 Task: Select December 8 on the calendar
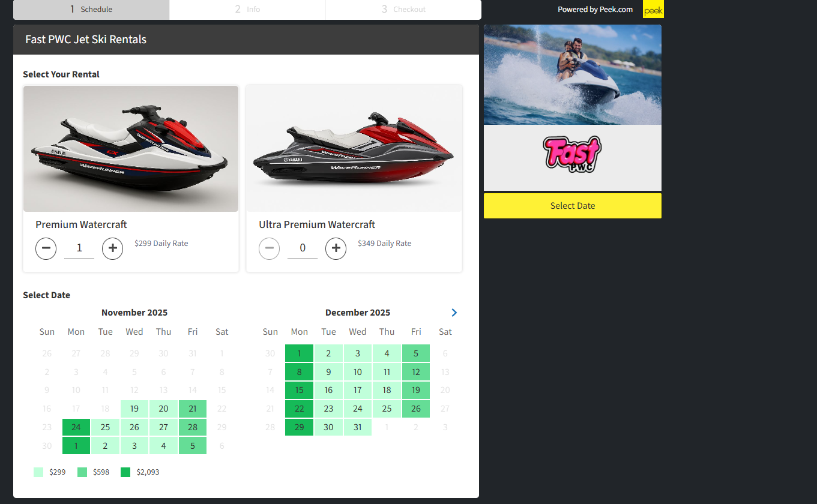pyautogui.click(x=300, y=372)
